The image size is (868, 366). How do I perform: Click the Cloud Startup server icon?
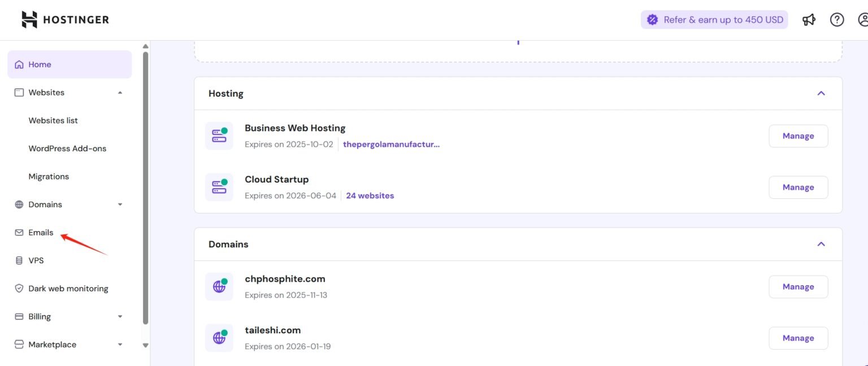219,188
